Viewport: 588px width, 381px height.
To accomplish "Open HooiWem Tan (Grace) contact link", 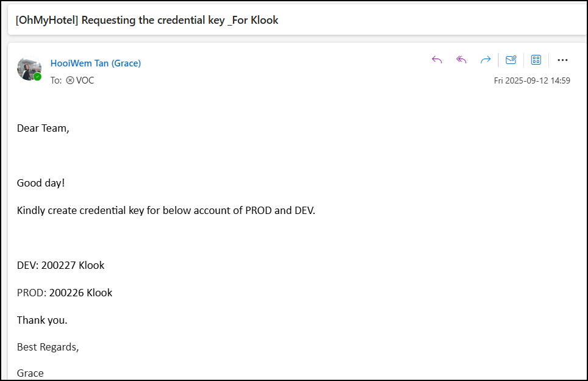I will (x=95, y=63).
